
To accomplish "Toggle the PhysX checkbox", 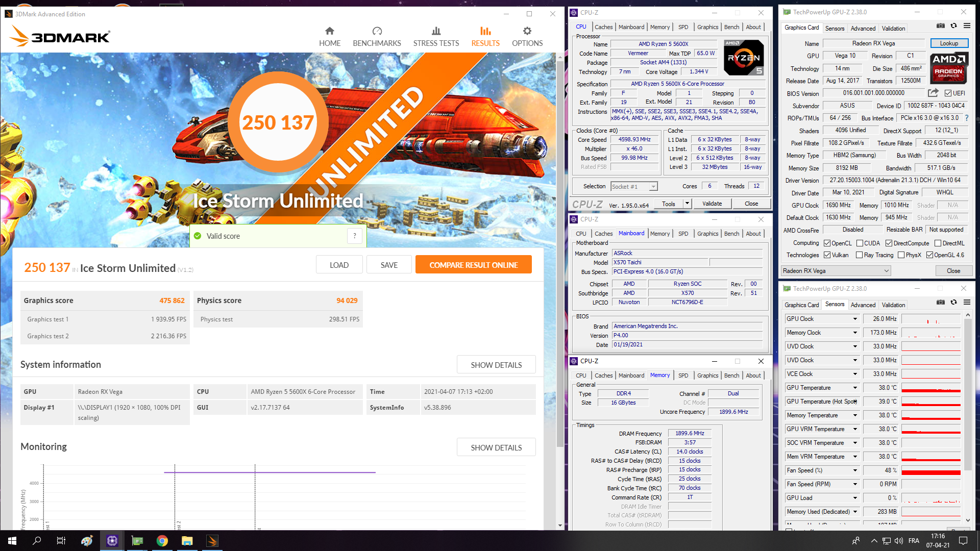I will click(901, 255).
